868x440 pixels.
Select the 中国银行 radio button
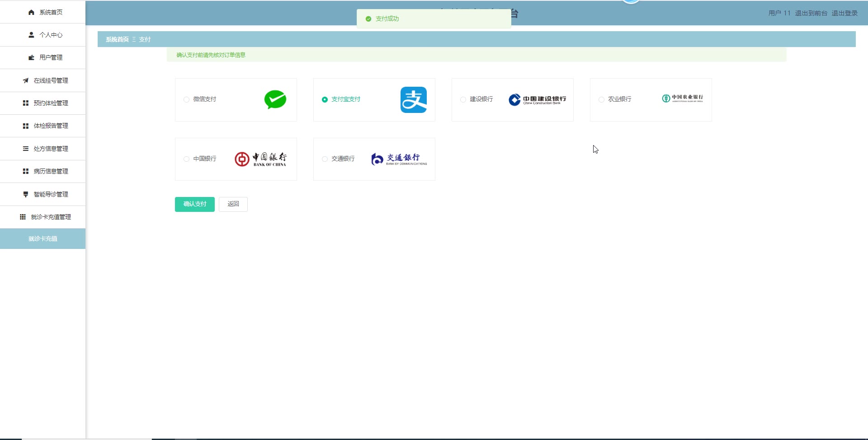click(186, 159)
